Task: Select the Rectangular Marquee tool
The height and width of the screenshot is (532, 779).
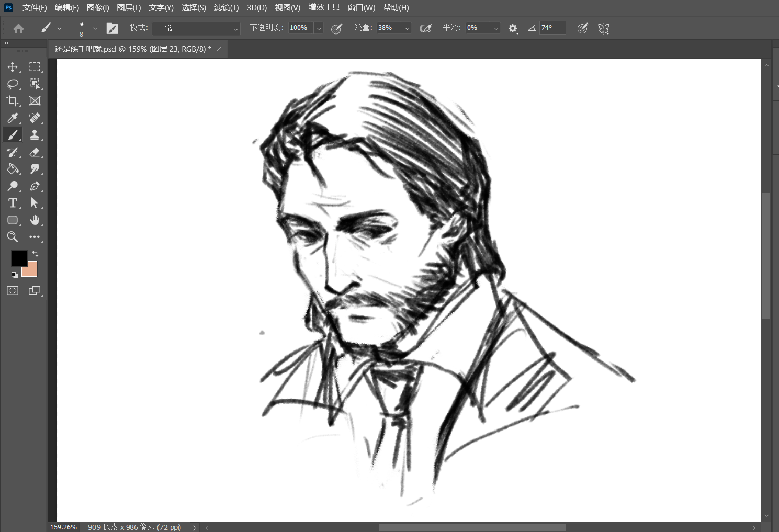Action: point(35,67)
